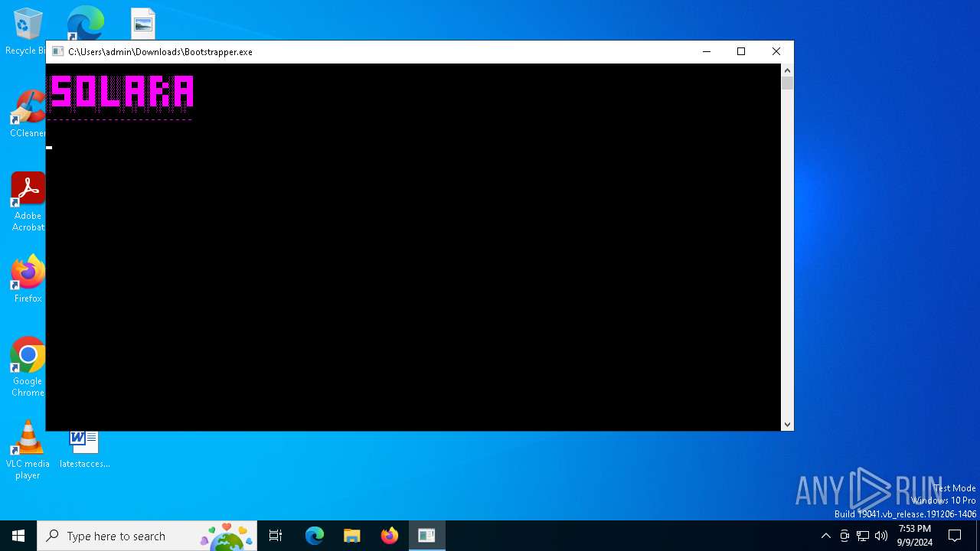Open the image file icon on desktop

[x=143, y=24]
